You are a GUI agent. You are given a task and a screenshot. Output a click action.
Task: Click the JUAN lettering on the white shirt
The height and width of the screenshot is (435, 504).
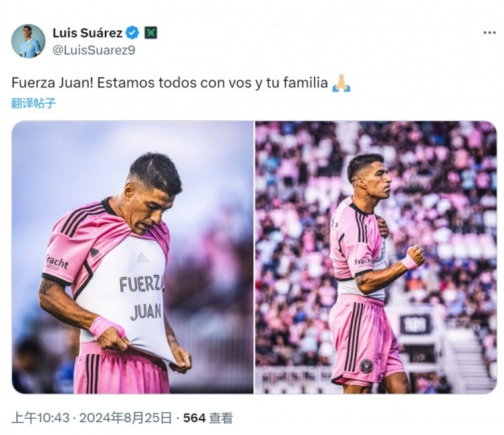146,312
